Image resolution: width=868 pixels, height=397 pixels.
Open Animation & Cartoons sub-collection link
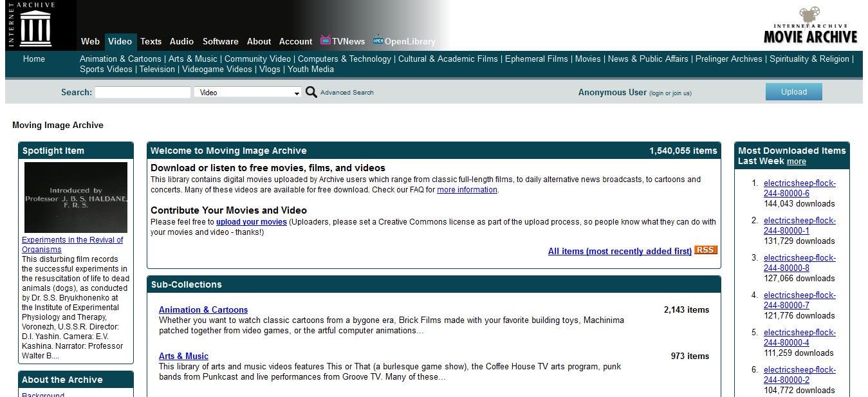[203, 309]
